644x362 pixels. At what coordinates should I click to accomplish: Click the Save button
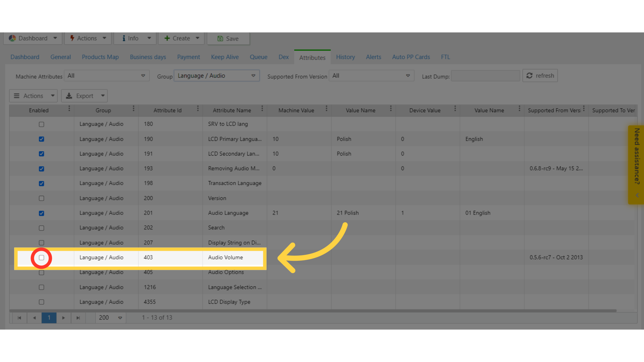(228, 39)
